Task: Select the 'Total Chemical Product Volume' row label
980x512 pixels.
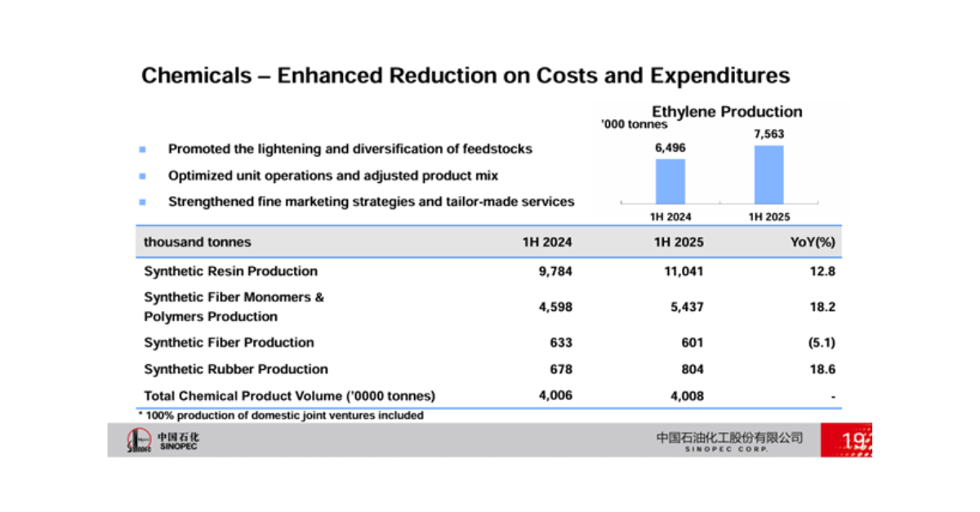Action: [x=289, y=396]
